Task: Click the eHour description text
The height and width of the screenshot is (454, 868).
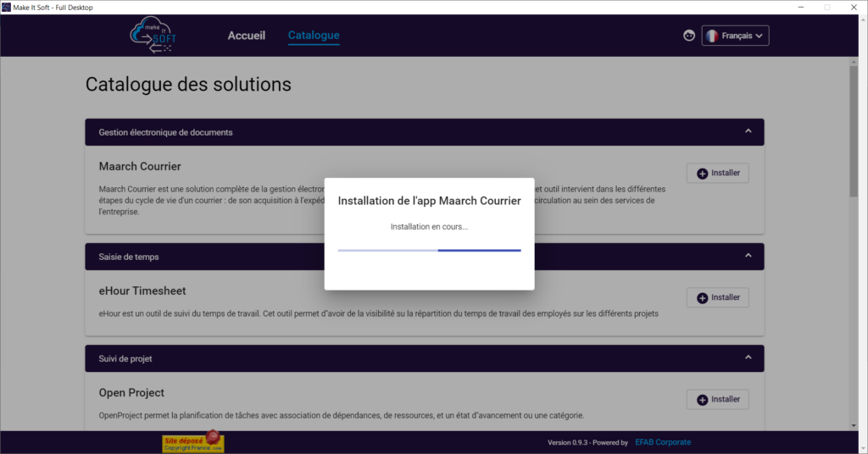Action: tap(379, 313)
